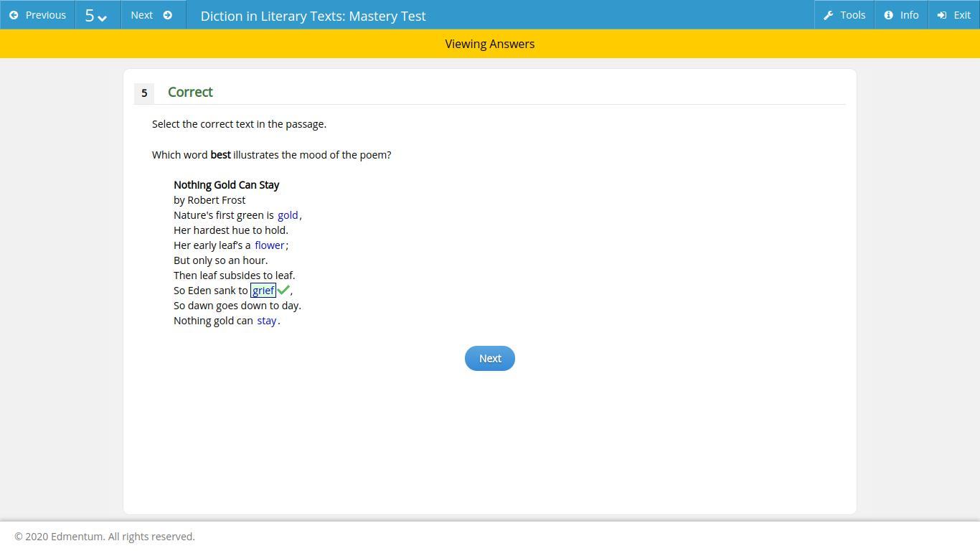Select the word "flower" in the poem
This screenshot has height=551, width=980.
pyautogui.click(x=270, y=245)
